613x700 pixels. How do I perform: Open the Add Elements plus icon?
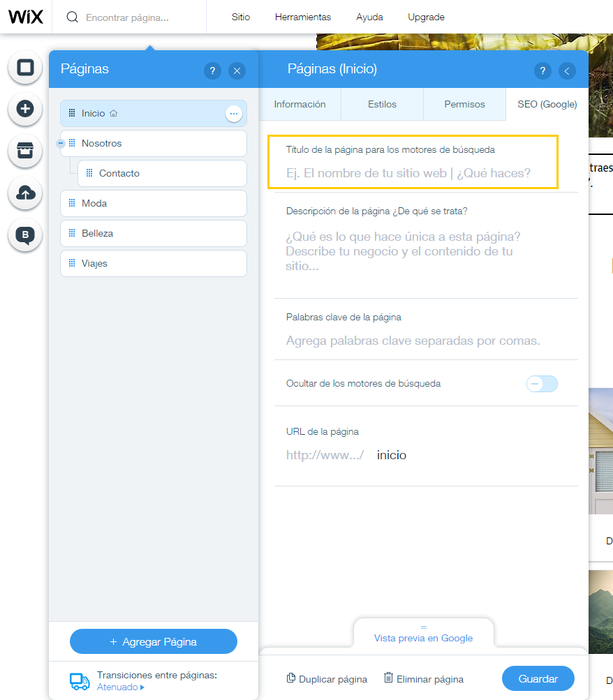point(24,110)
